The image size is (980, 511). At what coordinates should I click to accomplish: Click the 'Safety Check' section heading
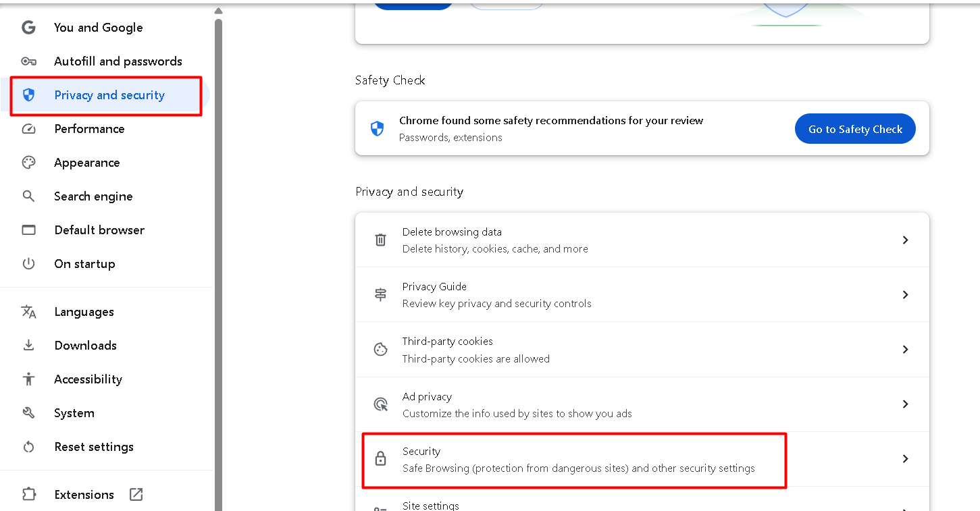[390, 80]
